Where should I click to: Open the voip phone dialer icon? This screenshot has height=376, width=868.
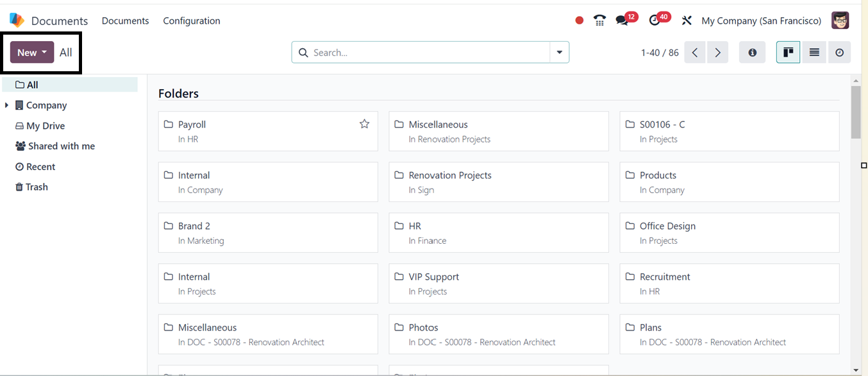[599, 21]
